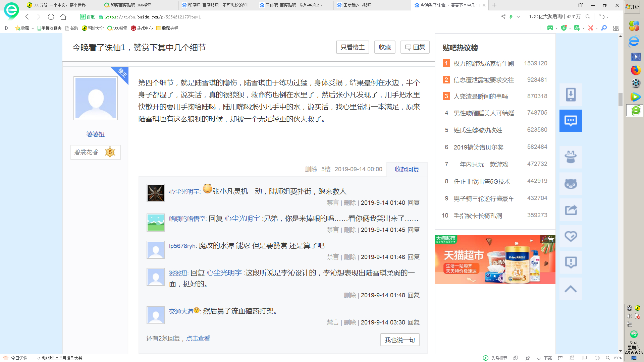Click the bear face sidebar icon
Image resolution: width=644 pixels, height=362 pixels.
(571, 184)
